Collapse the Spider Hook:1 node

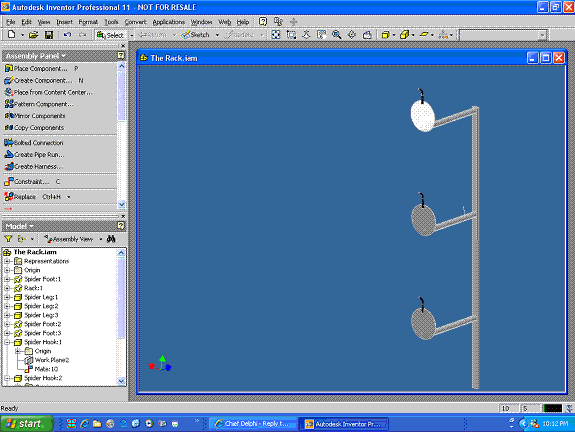7,342
